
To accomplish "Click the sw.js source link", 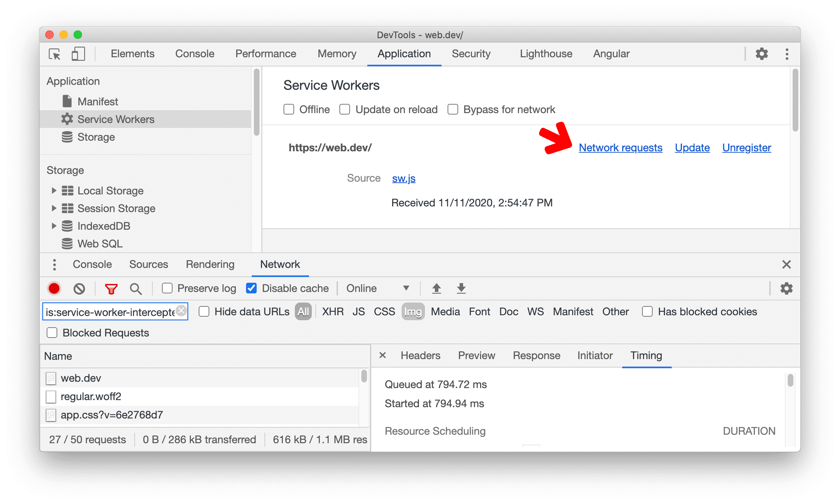I will 404,178.
